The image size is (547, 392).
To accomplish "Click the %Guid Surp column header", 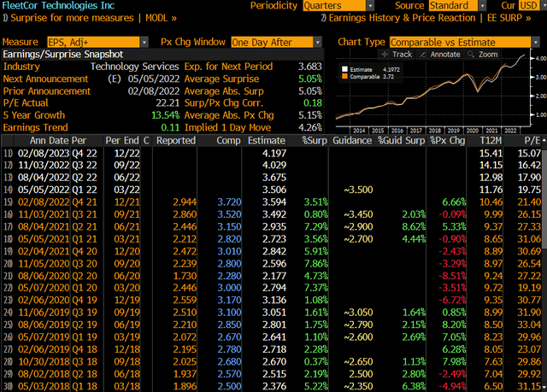I will point(401,141).
